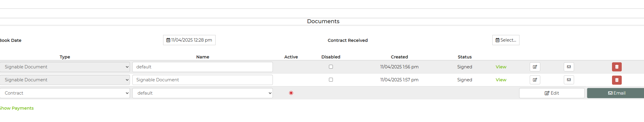Delete the second signed document with trash icon
The width and height of the screenshot is (644, 122).
(617, 80)
